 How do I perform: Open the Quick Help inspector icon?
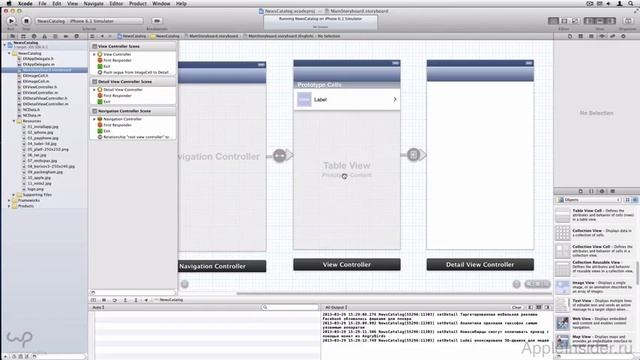(580, 36)
